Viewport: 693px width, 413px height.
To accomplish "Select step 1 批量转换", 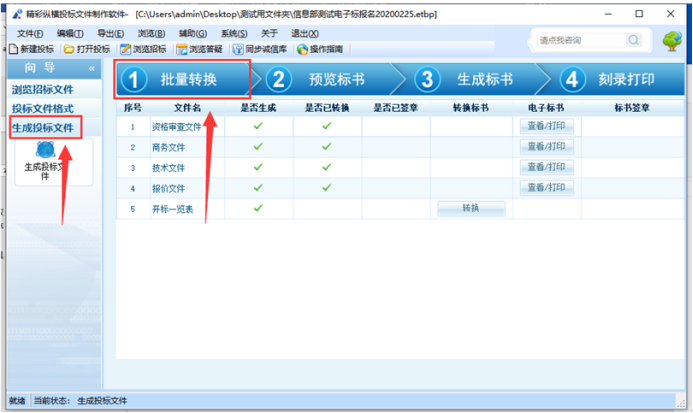I will (183, 80).
